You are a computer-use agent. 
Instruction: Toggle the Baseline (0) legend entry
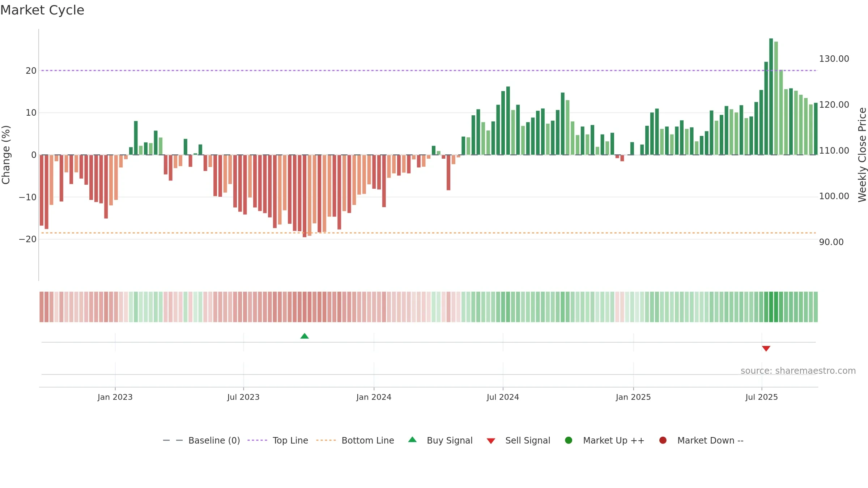[201, 440]
